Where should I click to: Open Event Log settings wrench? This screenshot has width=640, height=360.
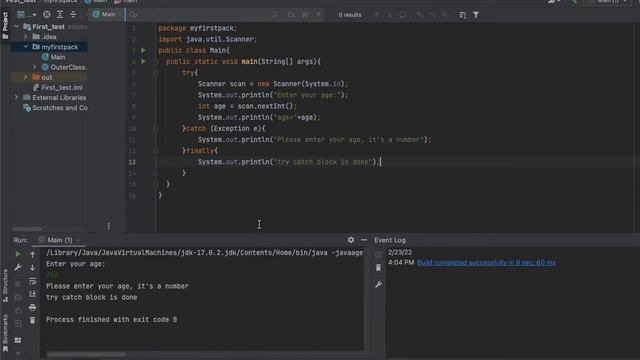pos(378,284)
